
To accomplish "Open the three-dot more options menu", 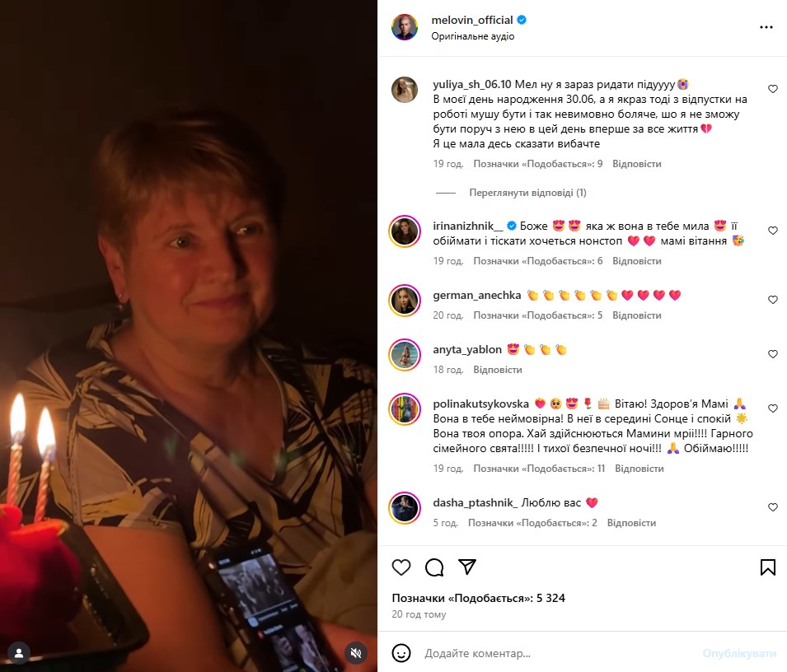I will [x=766, y=27].
